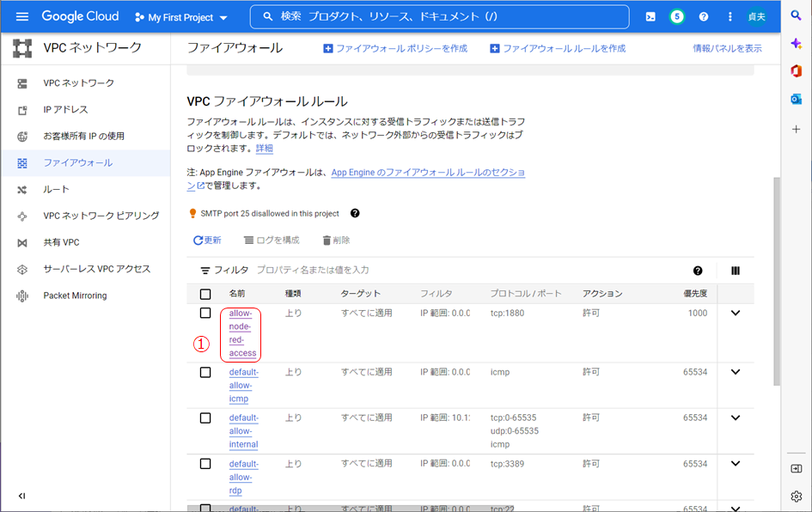Toggle the select-all checkbox in table header
The height and width of the screenshot is (512, 812).
coord(205,294)
